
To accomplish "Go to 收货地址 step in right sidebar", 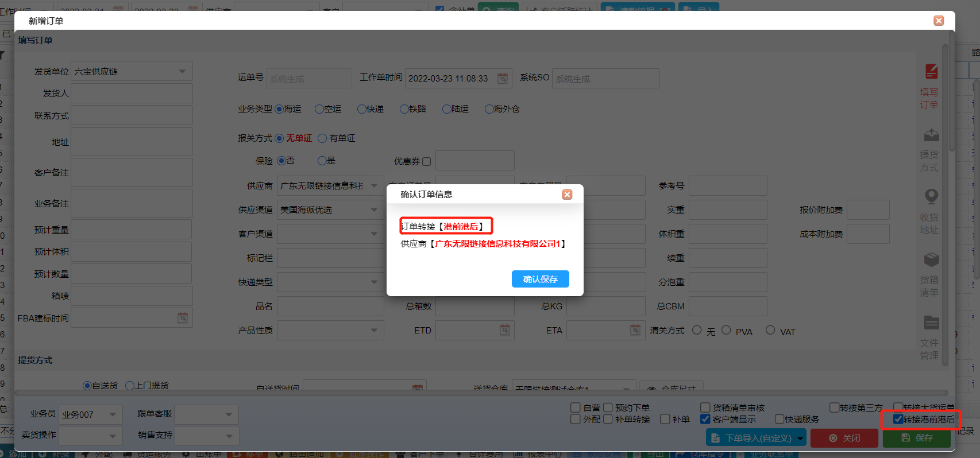I will point(931,212).
